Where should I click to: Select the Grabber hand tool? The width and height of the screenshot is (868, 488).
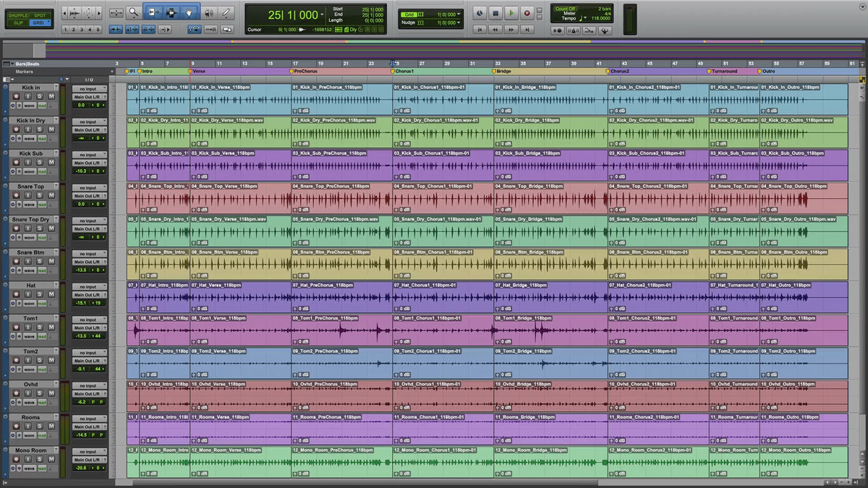coord(190,12)
